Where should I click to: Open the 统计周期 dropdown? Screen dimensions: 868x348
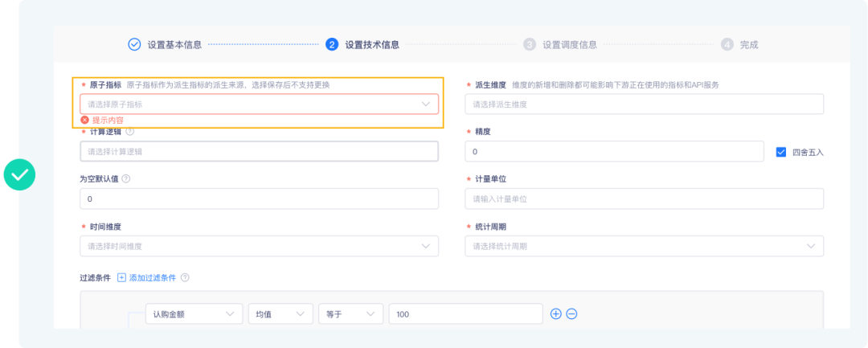[x=644, y=246]
